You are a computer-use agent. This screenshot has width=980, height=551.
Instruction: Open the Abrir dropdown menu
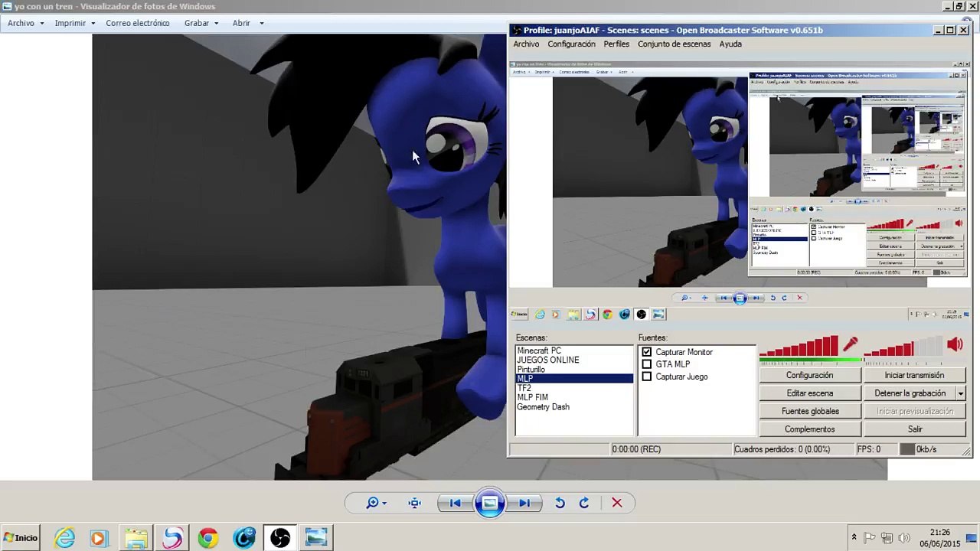point(248,23)
